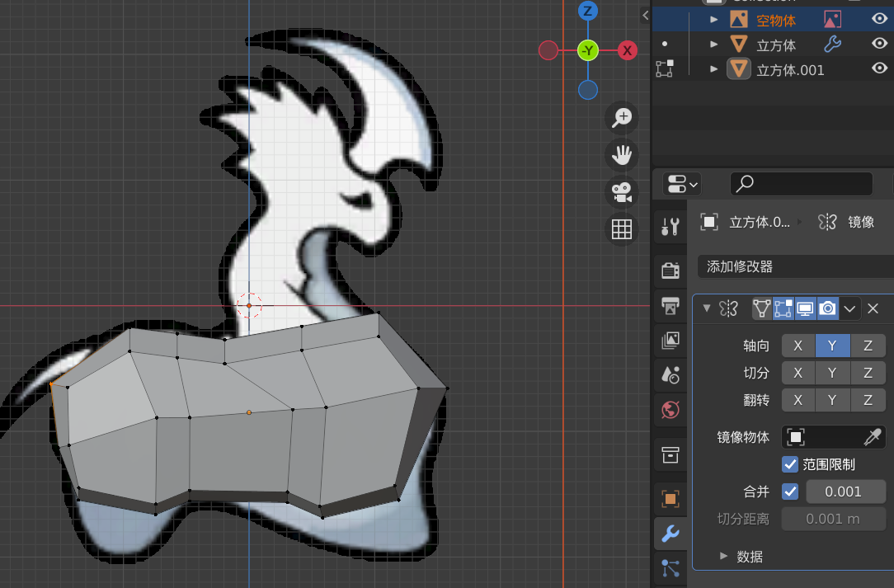Enable Z under 翻转
Screen dimensions: 894x588
(x=868, y=400)
